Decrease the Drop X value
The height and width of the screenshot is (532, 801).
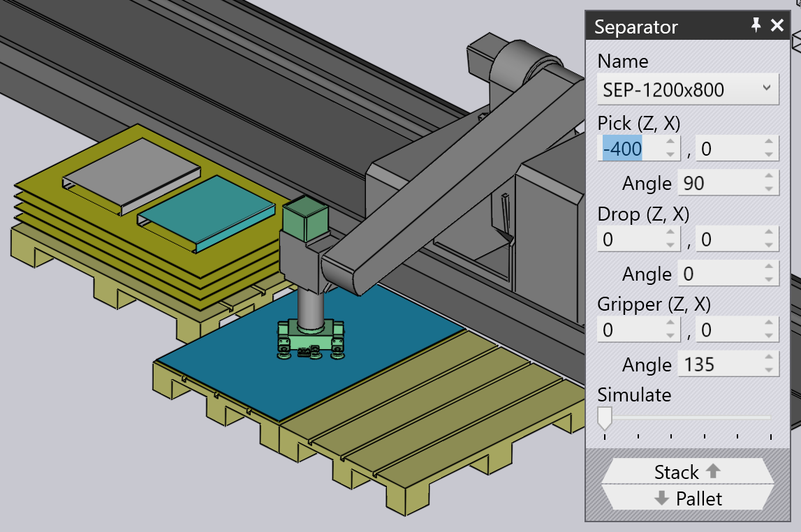(769, 245)
